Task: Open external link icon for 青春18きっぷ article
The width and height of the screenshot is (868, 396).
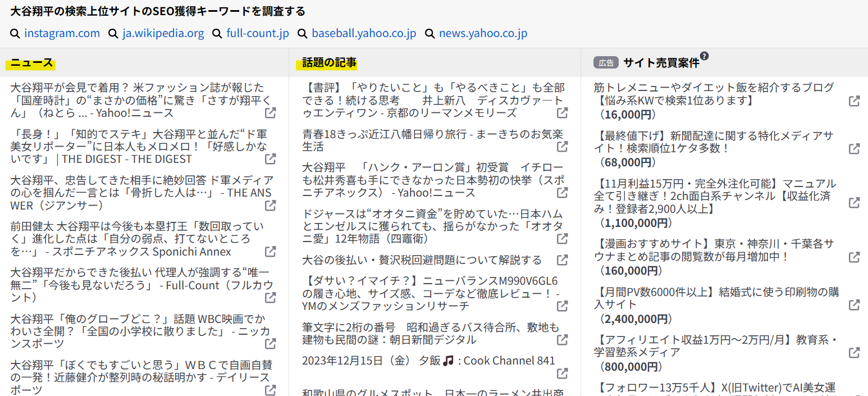Action: [562, 147]
